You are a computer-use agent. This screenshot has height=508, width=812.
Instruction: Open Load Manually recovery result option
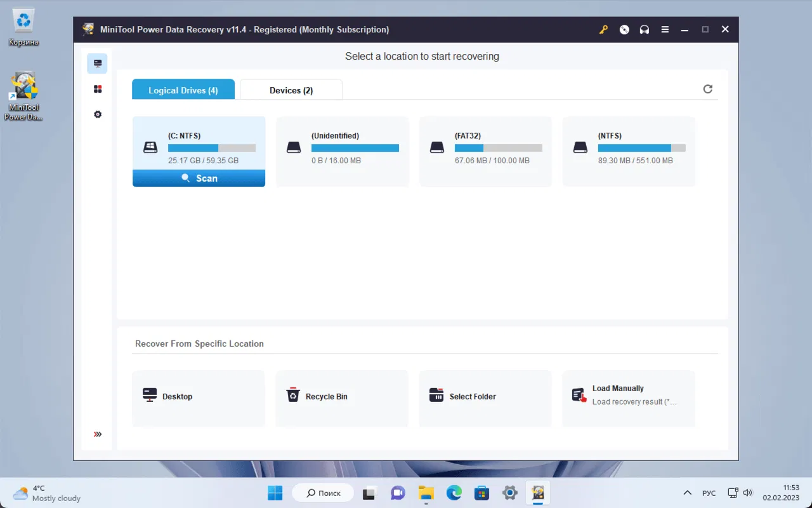629,398
